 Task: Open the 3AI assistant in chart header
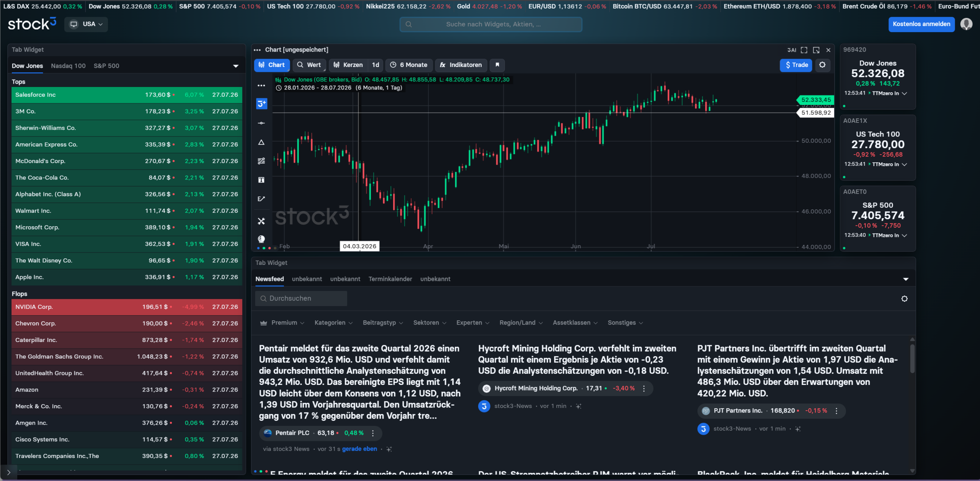pos(792,50)
